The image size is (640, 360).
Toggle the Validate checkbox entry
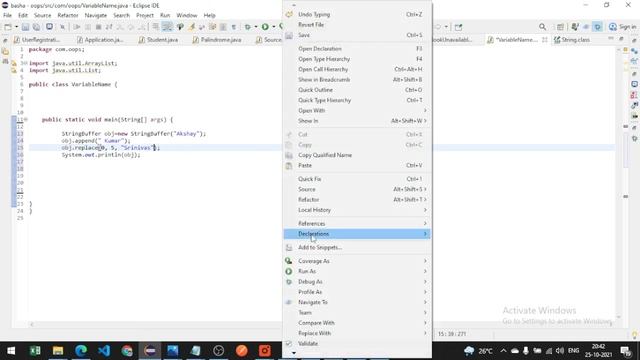[357, 344]
